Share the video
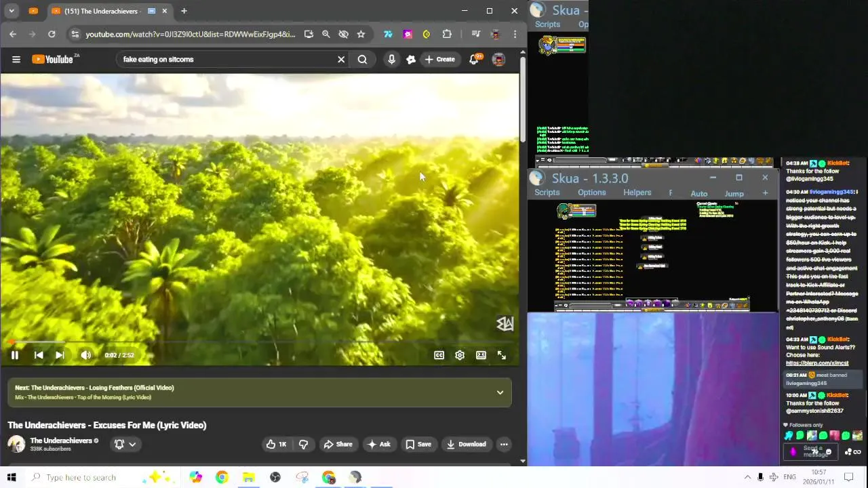The image size is (868, 488). click(338, 445)
